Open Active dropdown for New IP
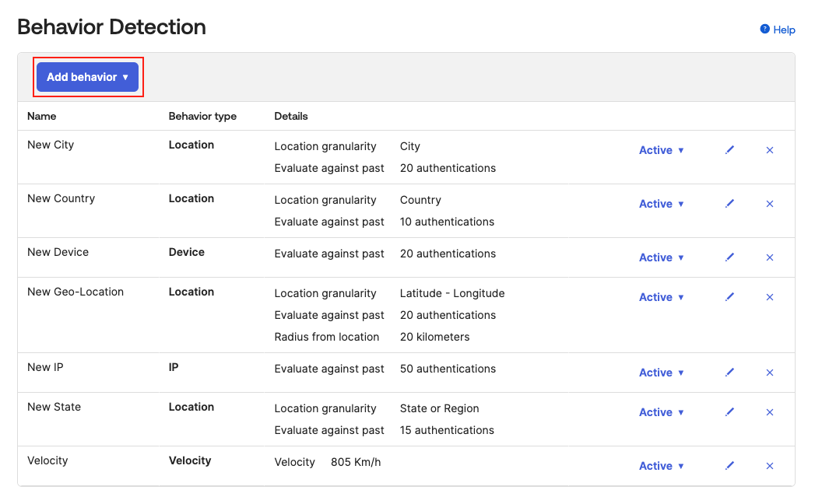Viewport: 815px width, 504px height. 661,373
